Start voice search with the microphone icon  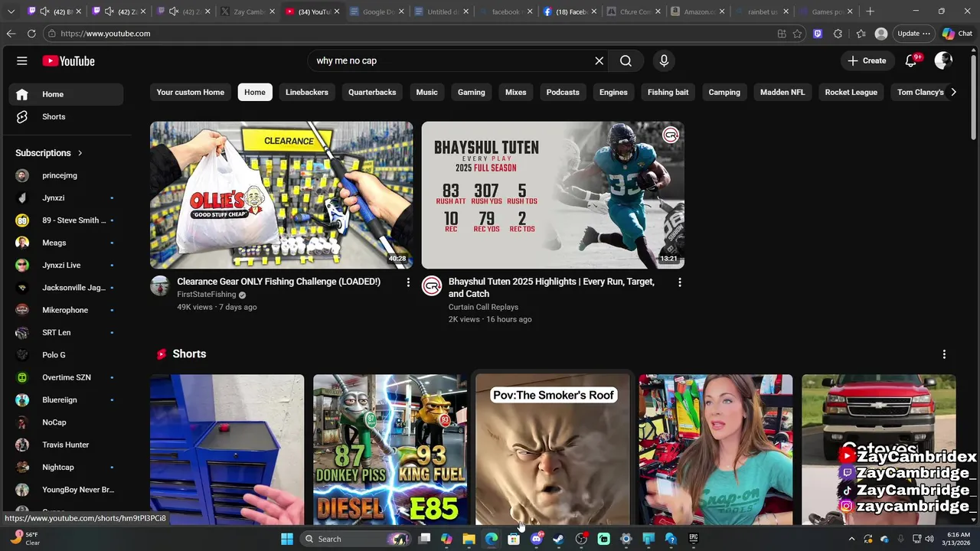coord(664,60)
